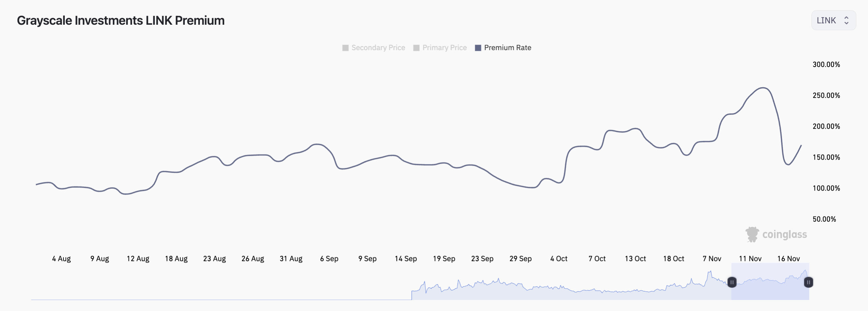This screenshot has width=868, height=311.
Task: Click the left range slider handle
Action: (732, 282)
